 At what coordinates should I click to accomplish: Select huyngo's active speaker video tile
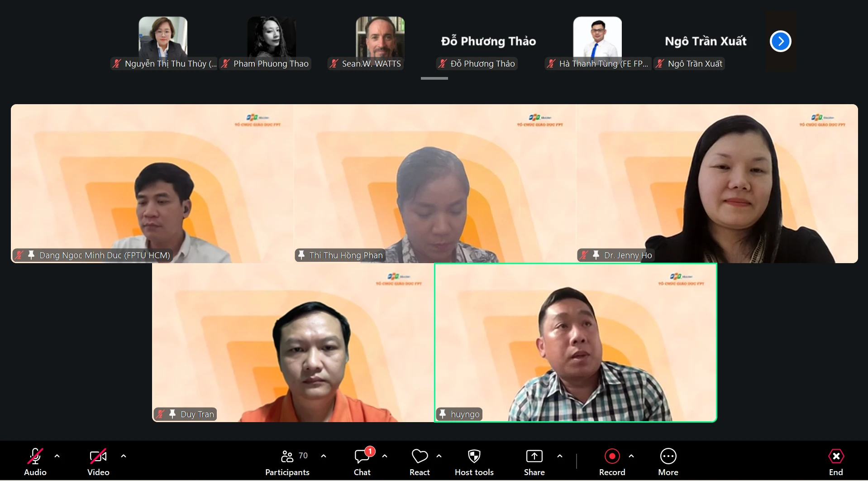pos(576,342)
